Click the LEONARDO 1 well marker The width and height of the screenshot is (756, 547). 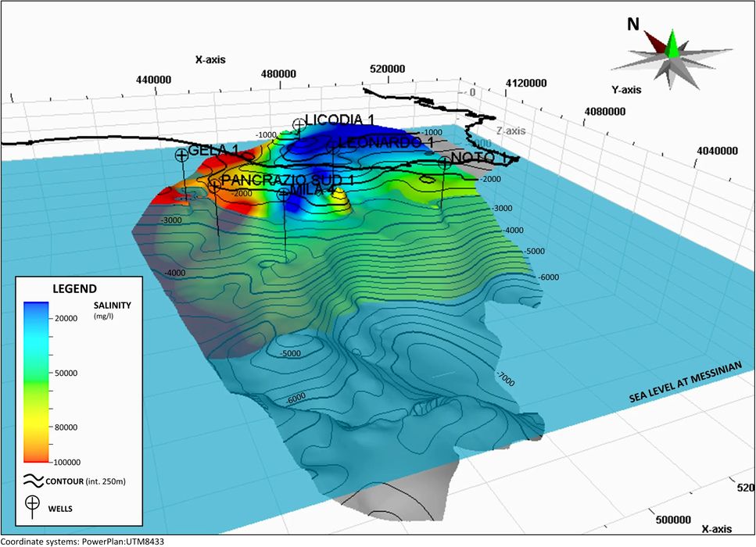(332, 145)
